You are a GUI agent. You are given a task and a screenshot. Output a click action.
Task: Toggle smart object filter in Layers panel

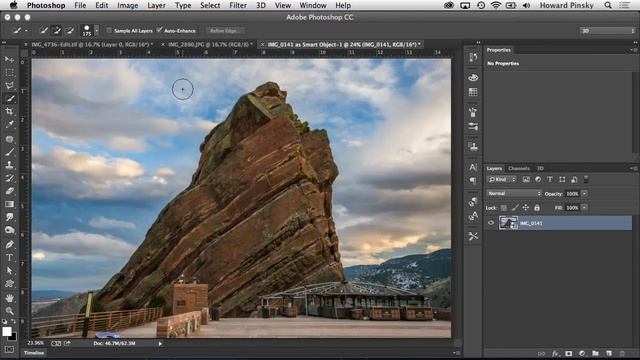click(x=574, y=180)
